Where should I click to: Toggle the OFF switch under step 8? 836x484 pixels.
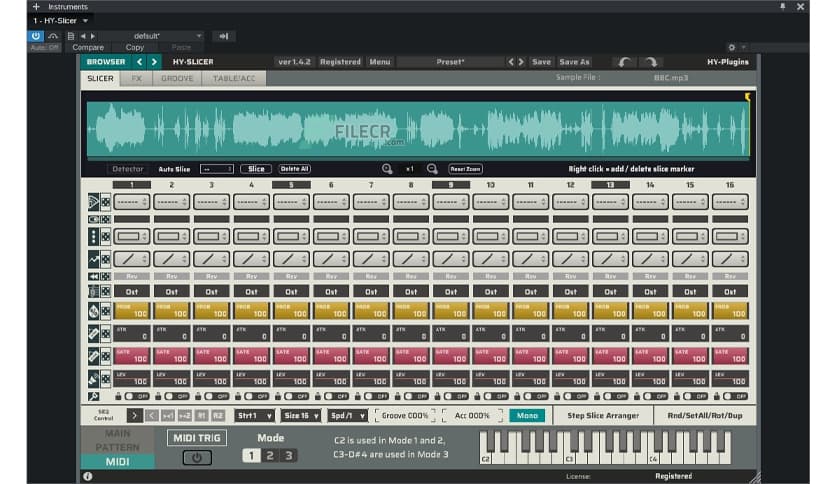click(x=416, y=397)
